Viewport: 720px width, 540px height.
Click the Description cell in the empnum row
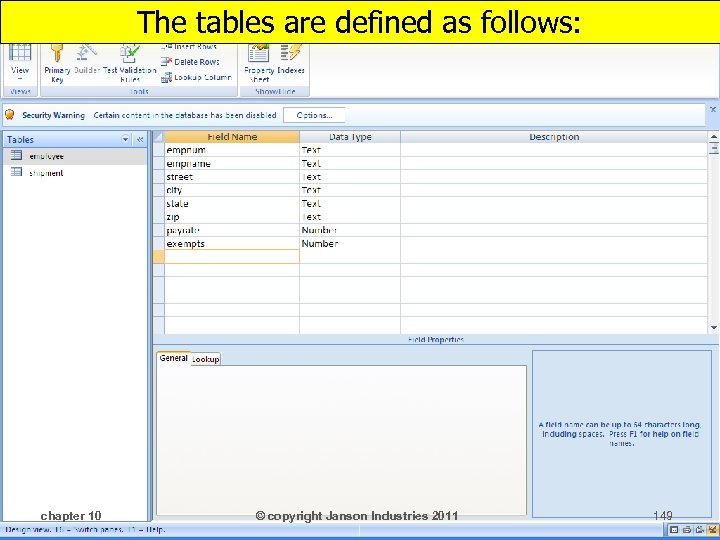pos(554,150)
